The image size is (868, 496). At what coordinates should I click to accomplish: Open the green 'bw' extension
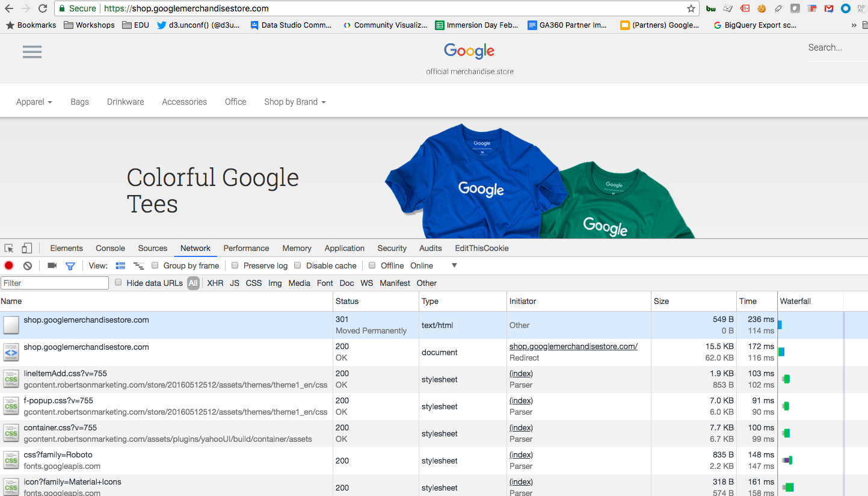pyautogui.click(x=711, y=8)
